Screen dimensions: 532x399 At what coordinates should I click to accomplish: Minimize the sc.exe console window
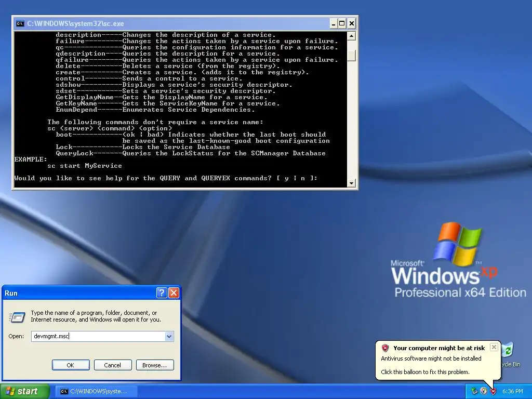[334, 23]
